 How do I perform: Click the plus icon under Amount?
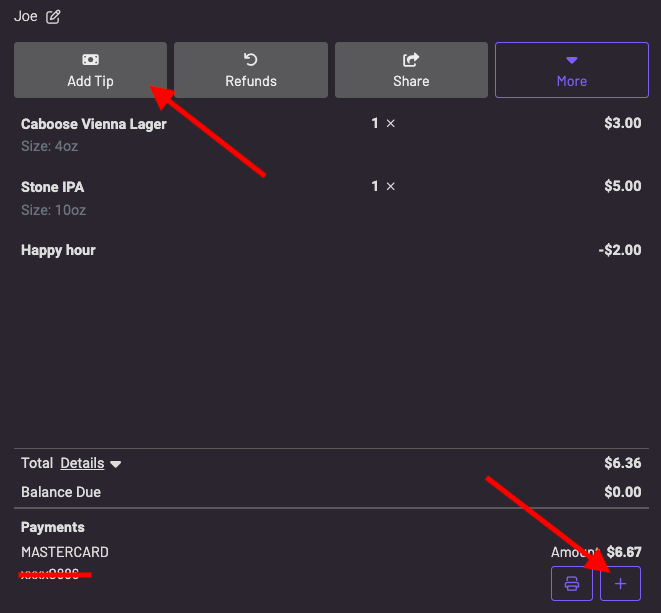tap(620, 583)
